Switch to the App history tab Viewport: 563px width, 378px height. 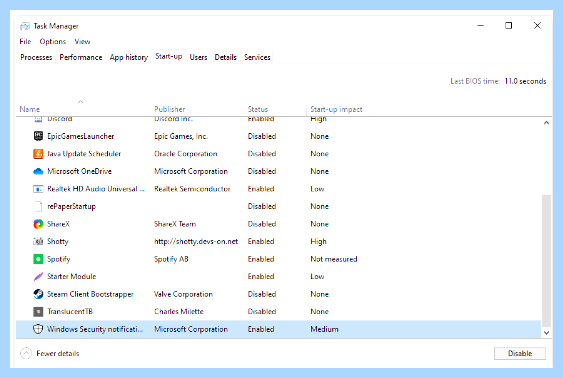tap(129, 57)
